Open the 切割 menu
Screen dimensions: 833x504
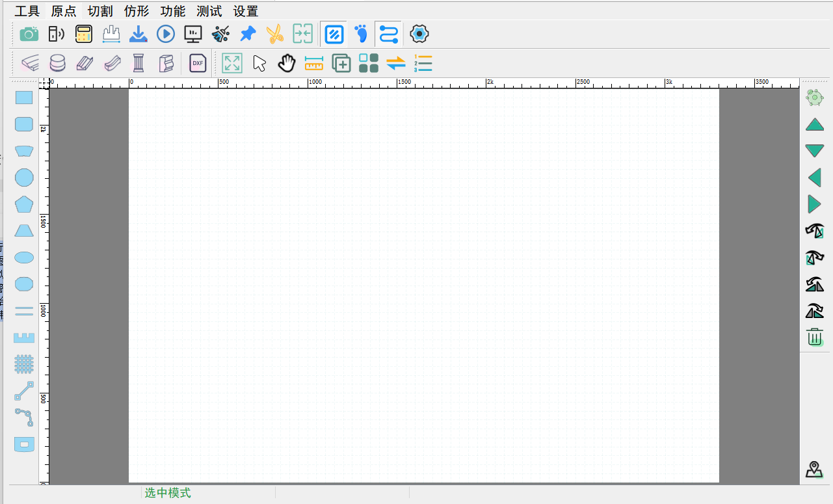tap(100, 11)
